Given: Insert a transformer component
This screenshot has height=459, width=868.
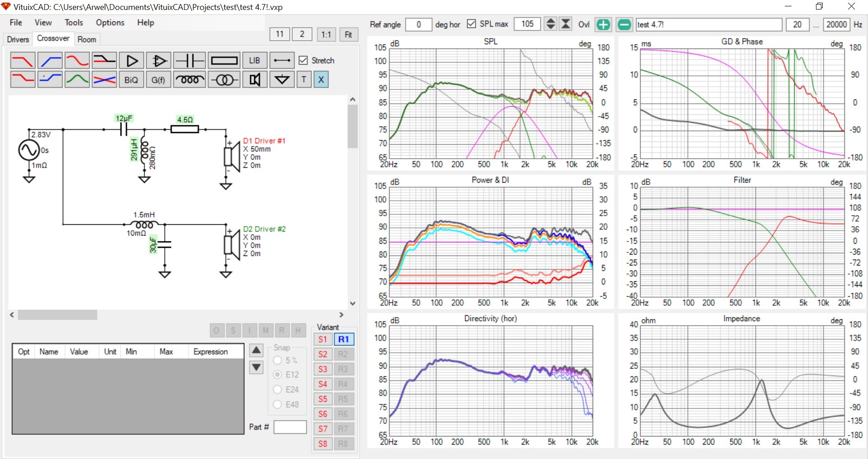Looking at the screenshot, I should point(224,80).
